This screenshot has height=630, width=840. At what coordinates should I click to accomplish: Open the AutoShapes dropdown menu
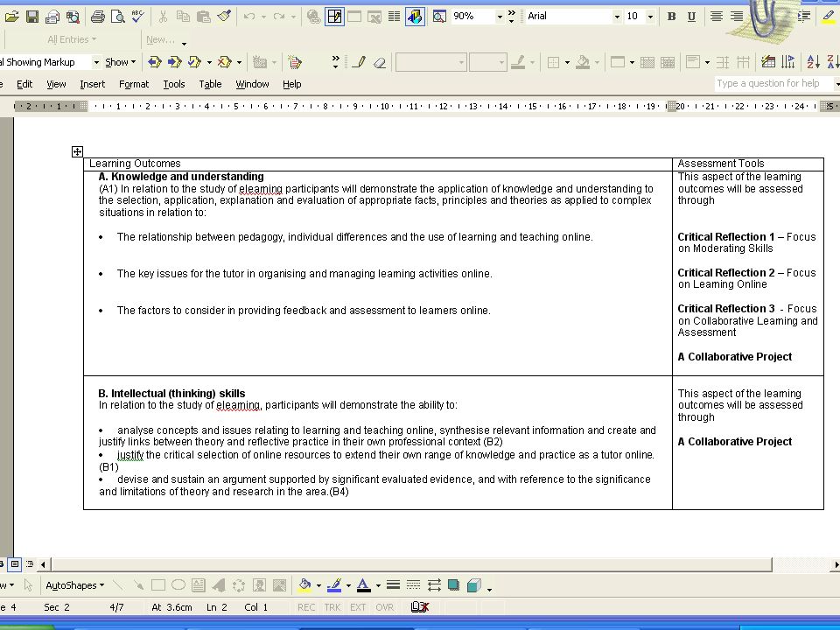75,585
